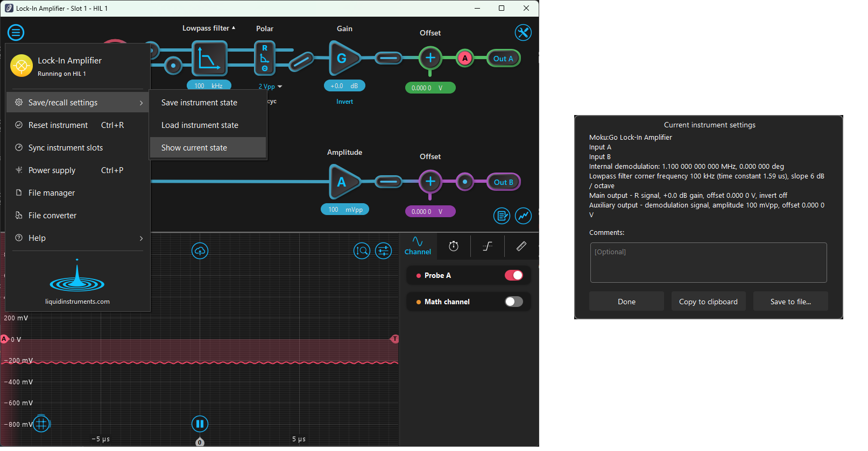This screenshot has height=451, width=868.
Task: Select Reset instrument menu entry
Action: [x=77, y=125]
